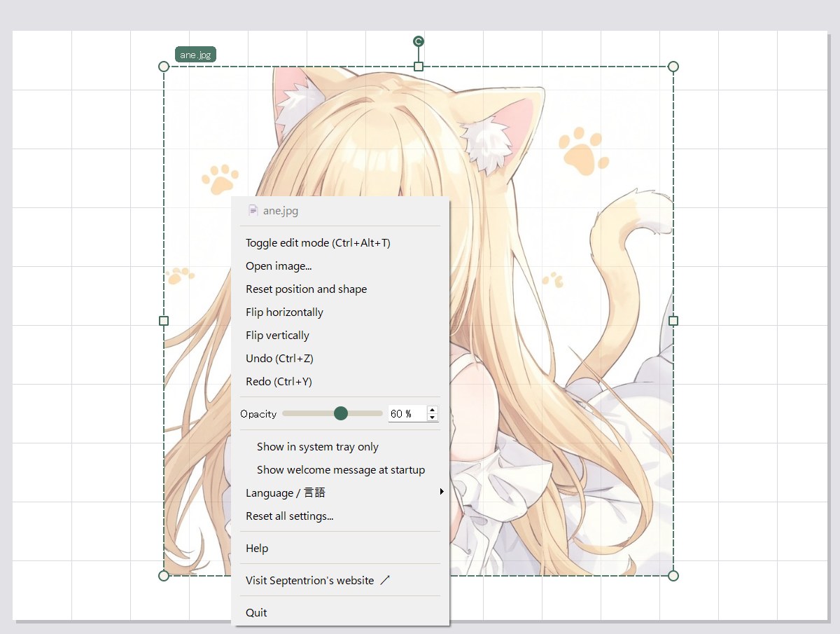Select Reset position and shape
This screenshot has height=634, width=840.
click(340, 289)
